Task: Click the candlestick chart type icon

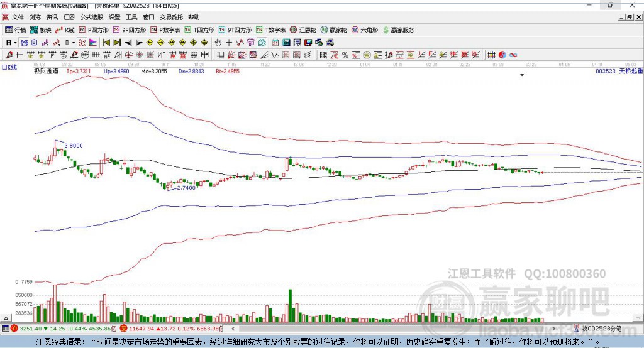Action: (x=67, y=43)
